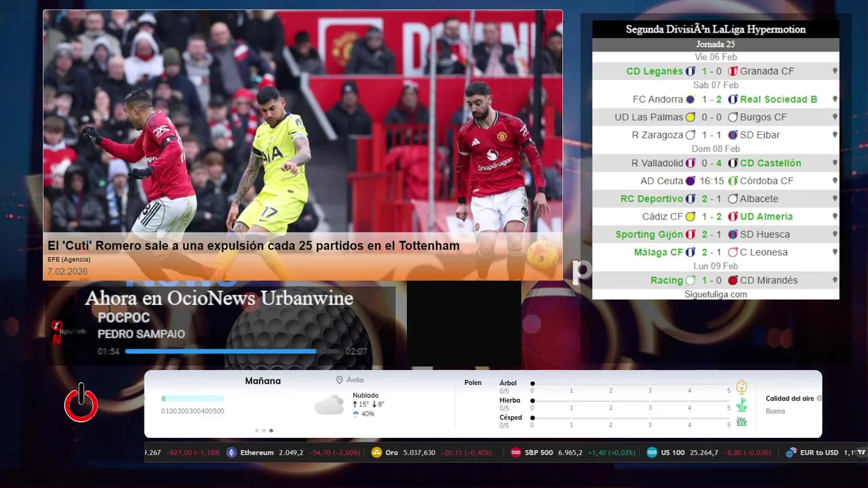Click the Cádiz CF team name
This screenshot has width=868, height=488.
[663, 216]
